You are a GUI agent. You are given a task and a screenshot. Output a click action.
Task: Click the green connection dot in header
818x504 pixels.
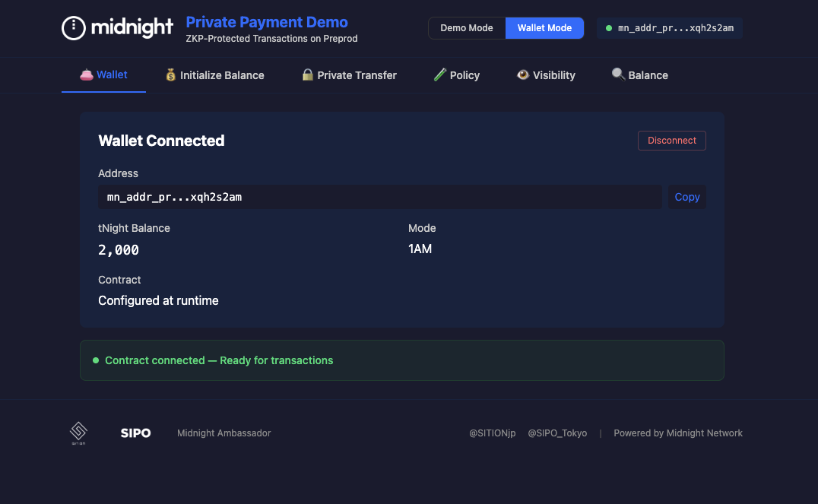pos(609,28)
